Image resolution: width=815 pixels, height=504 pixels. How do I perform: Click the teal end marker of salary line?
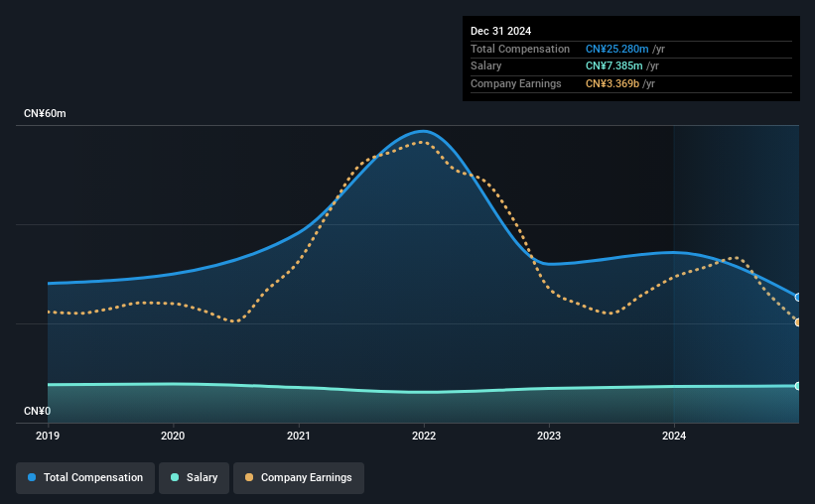click(x=798, y=386)
